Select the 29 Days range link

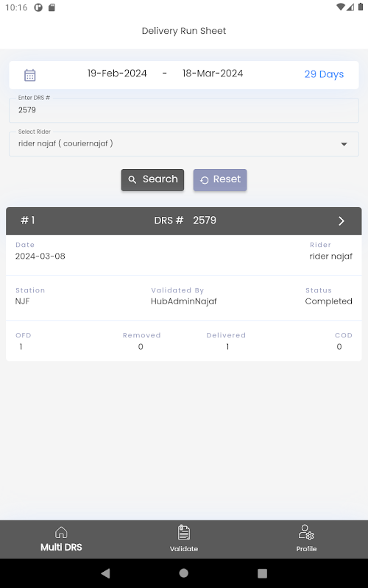click(324, 74)
